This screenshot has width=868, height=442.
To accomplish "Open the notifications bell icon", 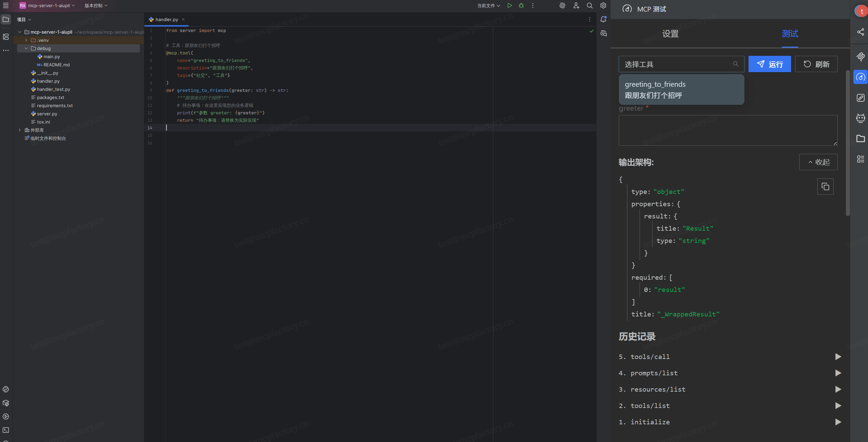I will [x=603, y=19].
